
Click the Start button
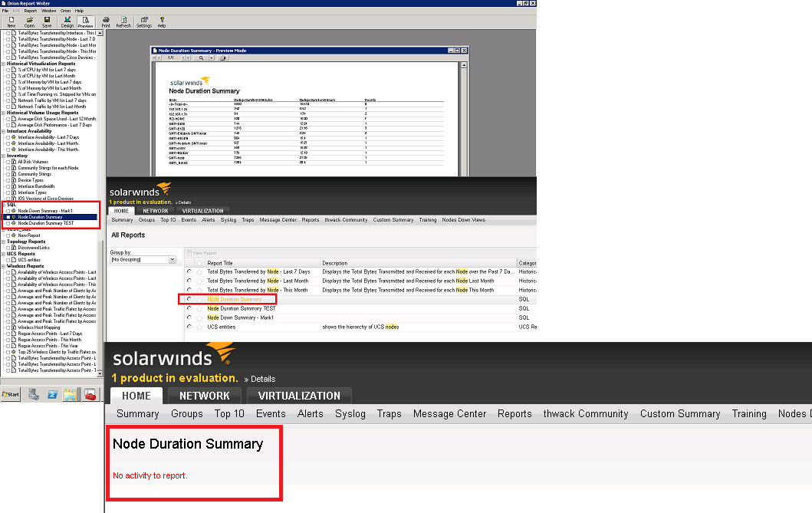tap(11, 394)
